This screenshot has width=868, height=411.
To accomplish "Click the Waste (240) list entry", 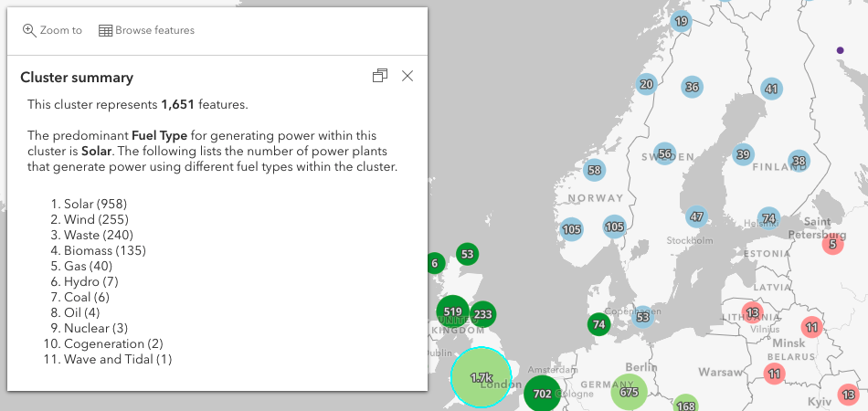I will point(99,235).
